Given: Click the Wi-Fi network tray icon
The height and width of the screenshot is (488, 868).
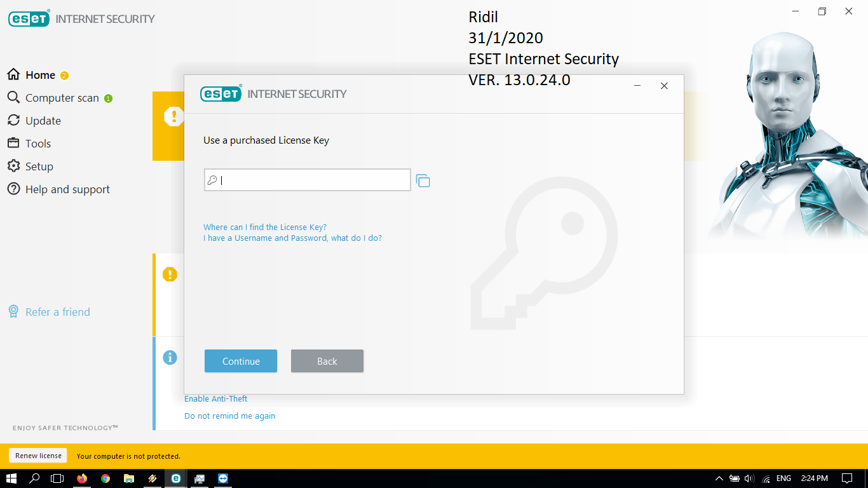Looking at the screenshot, I should [x=766, y=478].
